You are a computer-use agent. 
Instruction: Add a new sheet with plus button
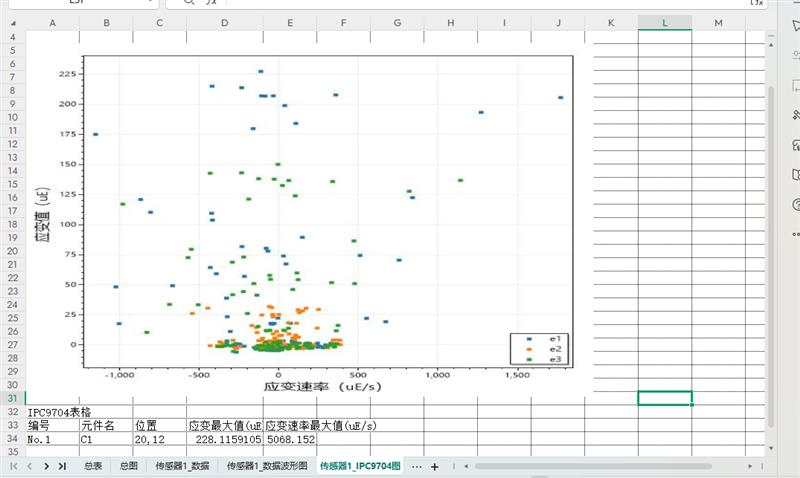(x=434, y=466)
